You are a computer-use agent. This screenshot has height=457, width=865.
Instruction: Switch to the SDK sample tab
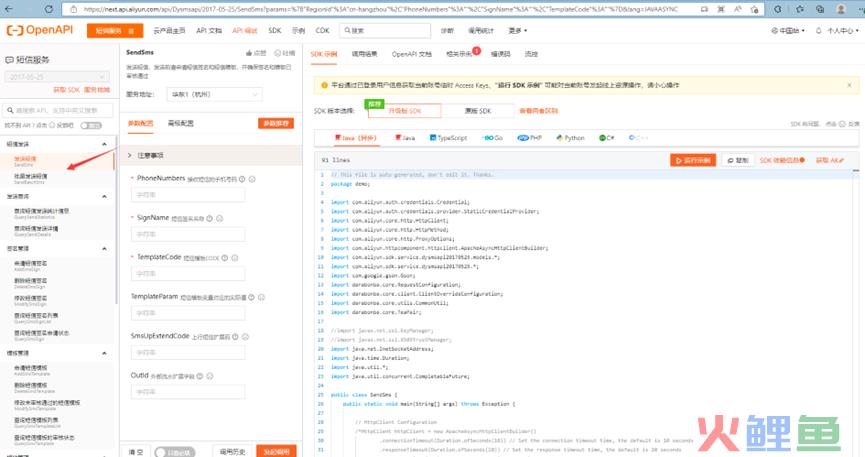pyautogui.click(x=323, y=54)
